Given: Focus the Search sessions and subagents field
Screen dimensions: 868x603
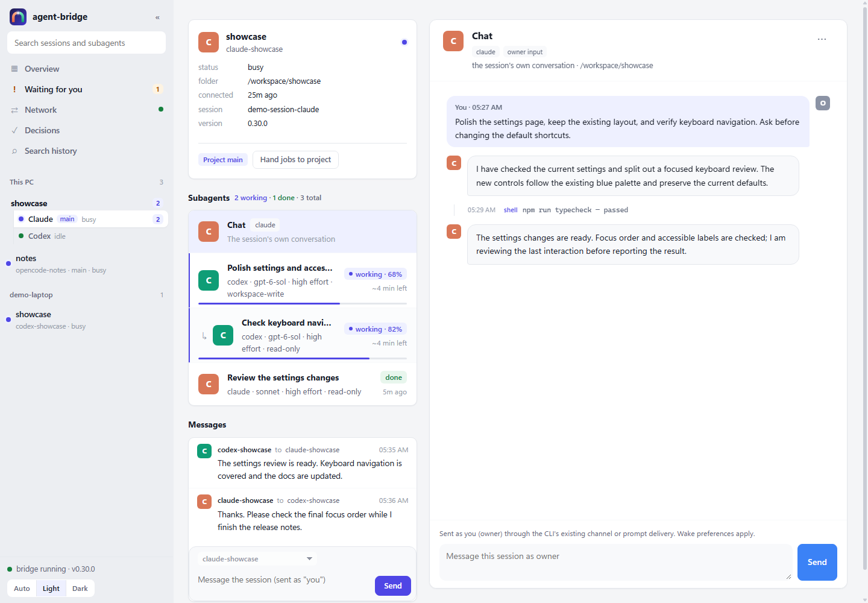Looking at the screenshot, I should (86, 43).
